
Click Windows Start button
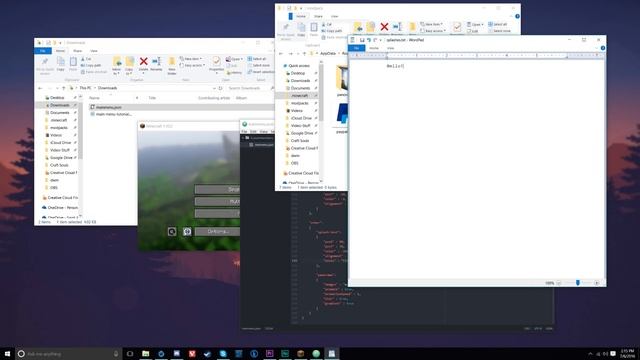7,353
